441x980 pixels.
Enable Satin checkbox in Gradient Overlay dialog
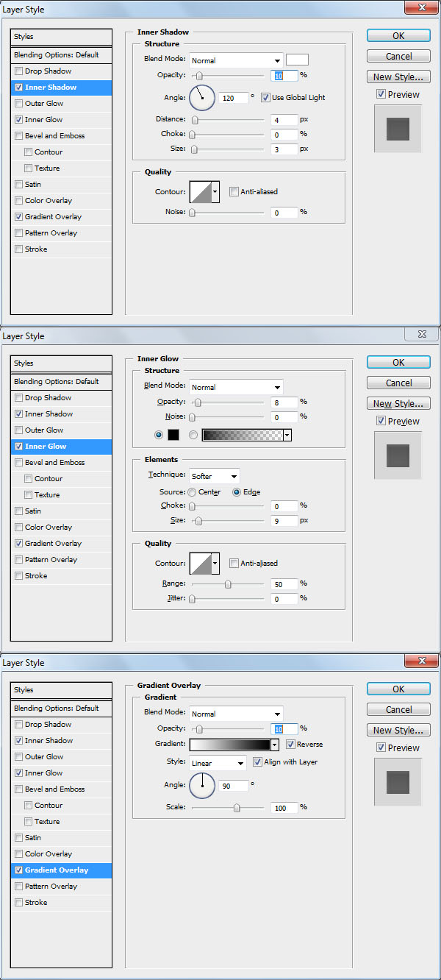18,838
